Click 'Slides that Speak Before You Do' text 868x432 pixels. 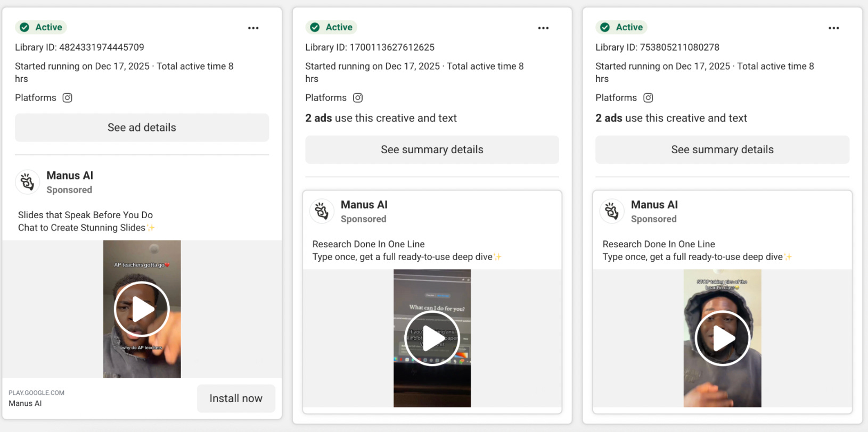point(85,215)
